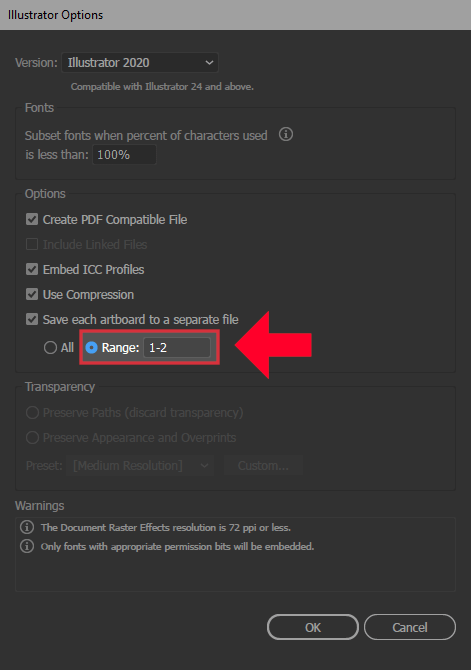This screenshot has width=471, height=670.
Task: Click the Custom... transparency button
Action: coord(263,465)
